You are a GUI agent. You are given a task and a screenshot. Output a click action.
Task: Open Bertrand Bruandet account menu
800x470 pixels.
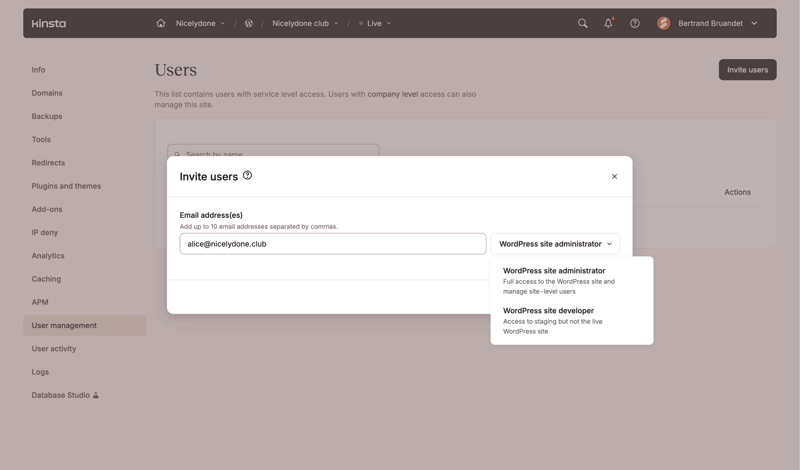pyautogui.click(x=717, y=23)
